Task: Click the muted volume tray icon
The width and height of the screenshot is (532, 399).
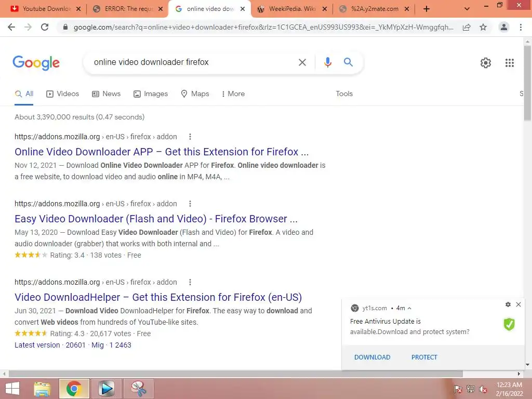Action: [x=483, y=389]
